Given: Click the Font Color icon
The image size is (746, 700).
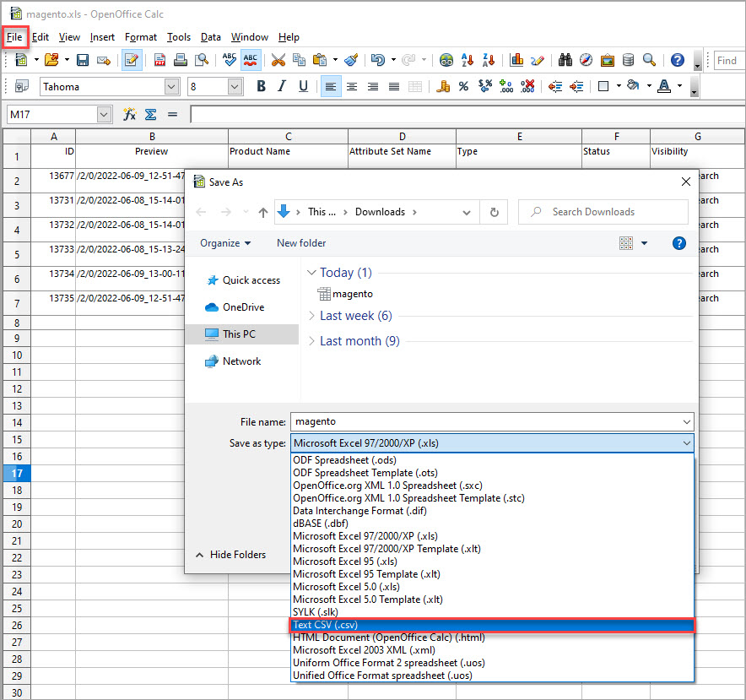Looking at the screenshot, I should [663, 86].
